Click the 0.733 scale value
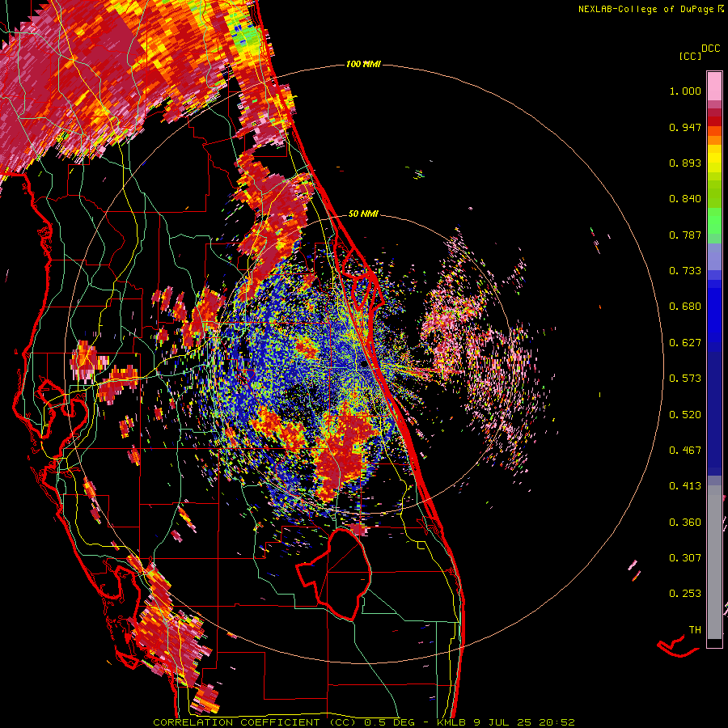The image size is (728, 728). tap(685, 271)
